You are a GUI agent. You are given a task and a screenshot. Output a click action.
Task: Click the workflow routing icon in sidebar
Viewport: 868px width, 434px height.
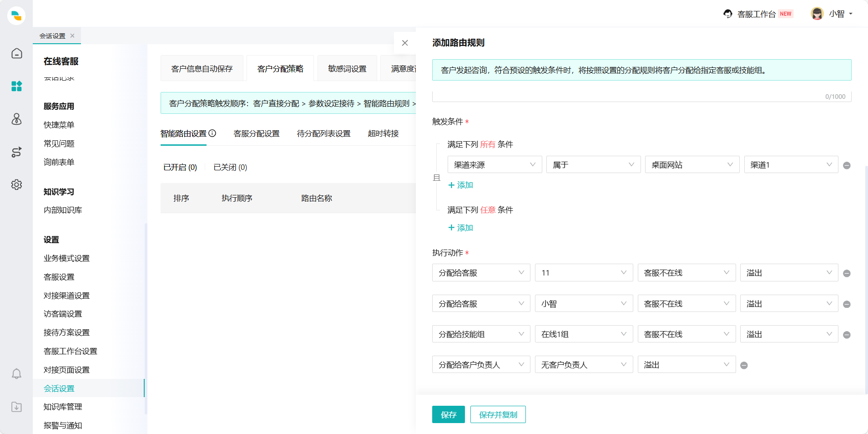click(16, 152)
